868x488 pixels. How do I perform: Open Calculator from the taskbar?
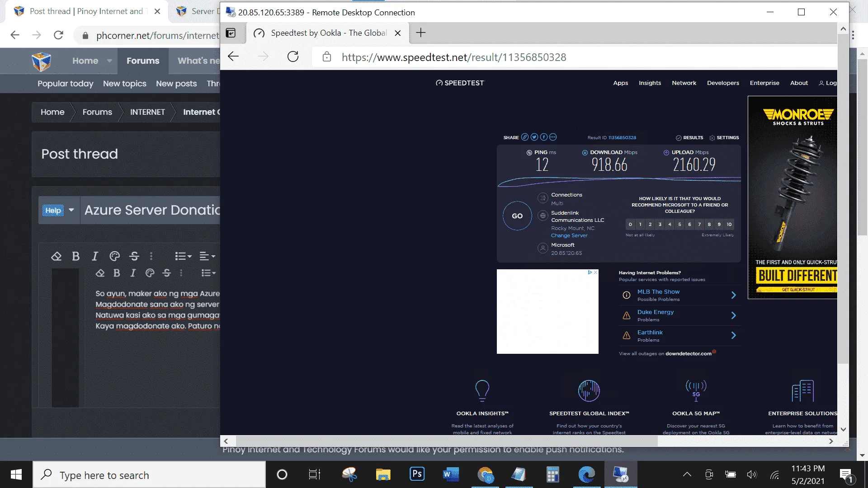[552, 474]
